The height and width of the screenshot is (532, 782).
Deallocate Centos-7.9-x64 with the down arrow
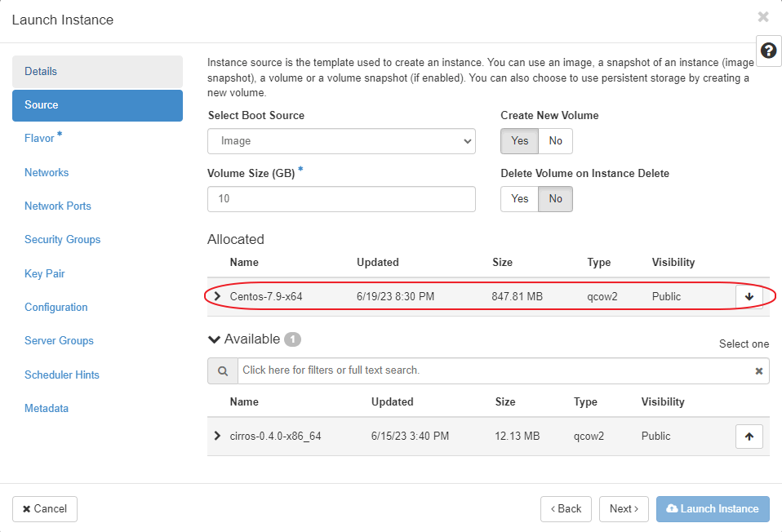749,297
